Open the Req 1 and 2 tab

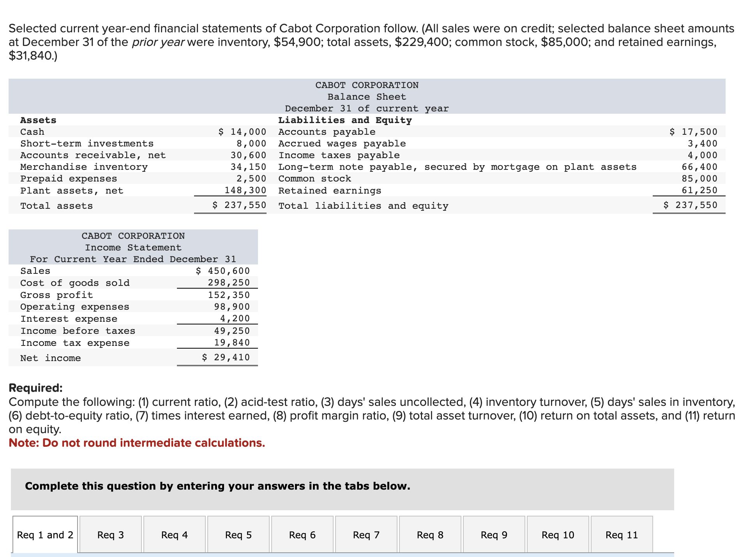tap(45, 535)
